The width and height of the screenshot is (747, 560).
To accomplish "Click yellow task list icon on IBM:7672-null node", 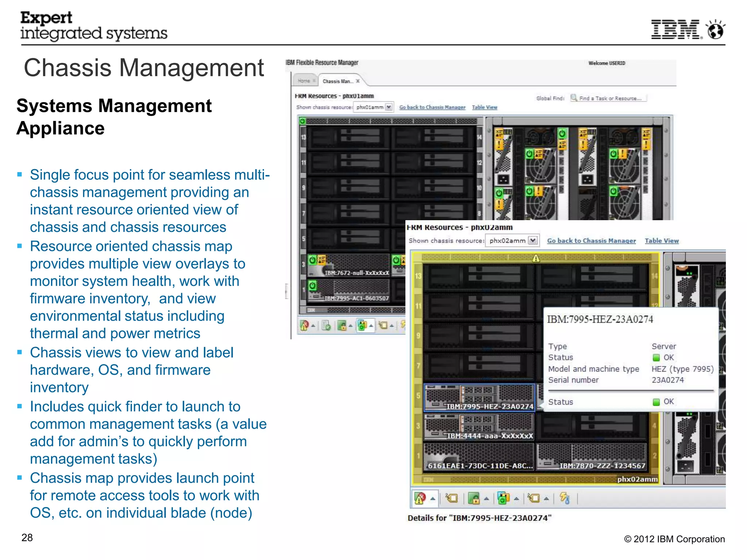I will click(x=322, y=260).
